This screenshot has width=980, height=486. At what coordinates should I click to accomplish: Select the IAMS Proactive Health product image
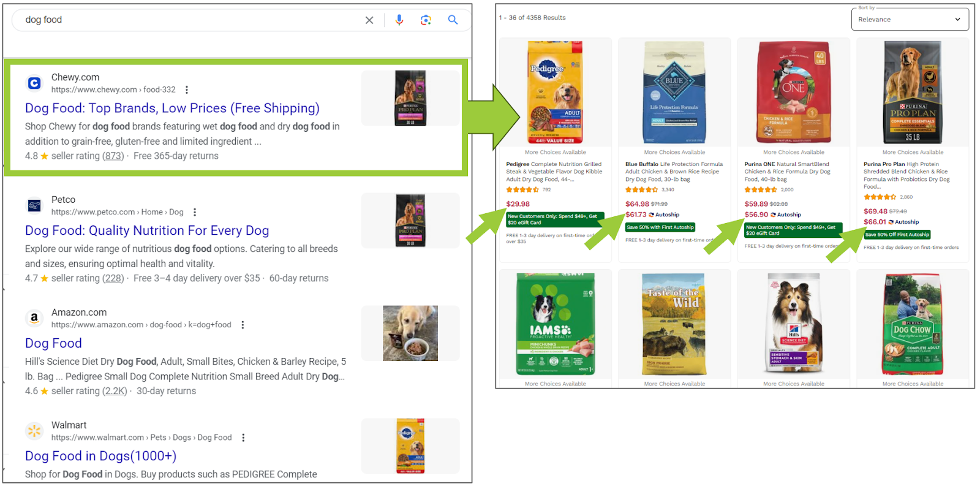pyautogui.click(x=556, y=324)
